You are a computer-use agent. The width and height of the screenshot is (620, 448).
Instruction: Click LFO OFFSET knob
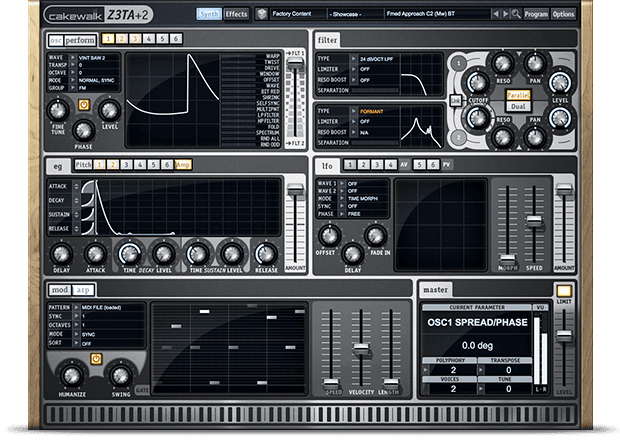[x=329, y=236]
